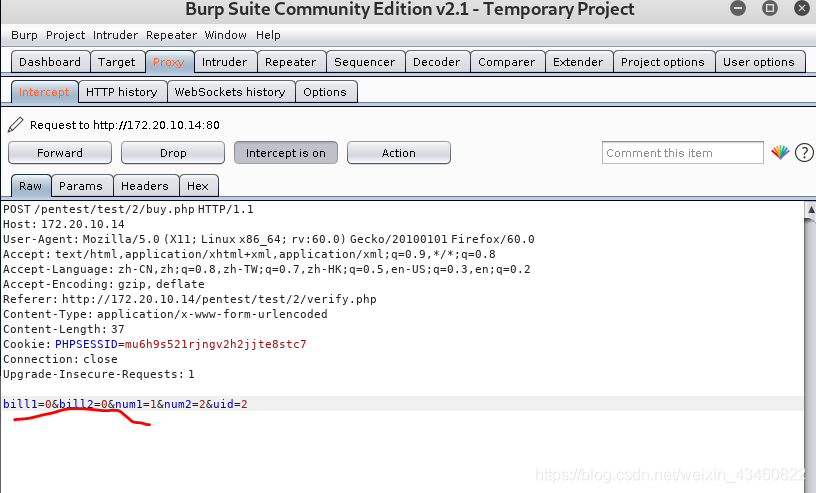Switch to the Hex view tab
Screen dimensions: 816x493
coord(198,186)
